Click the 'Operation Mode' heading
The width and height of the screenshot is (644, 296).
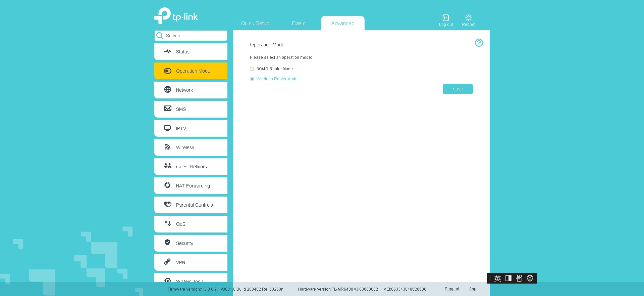point(267,45)
